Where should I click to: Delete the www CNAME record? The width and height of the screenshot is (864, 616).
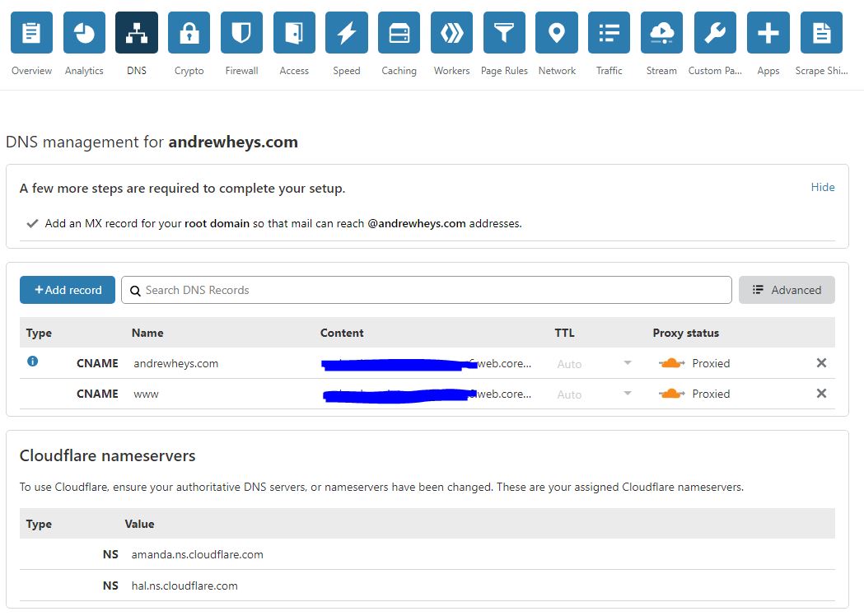click(821, 394)
